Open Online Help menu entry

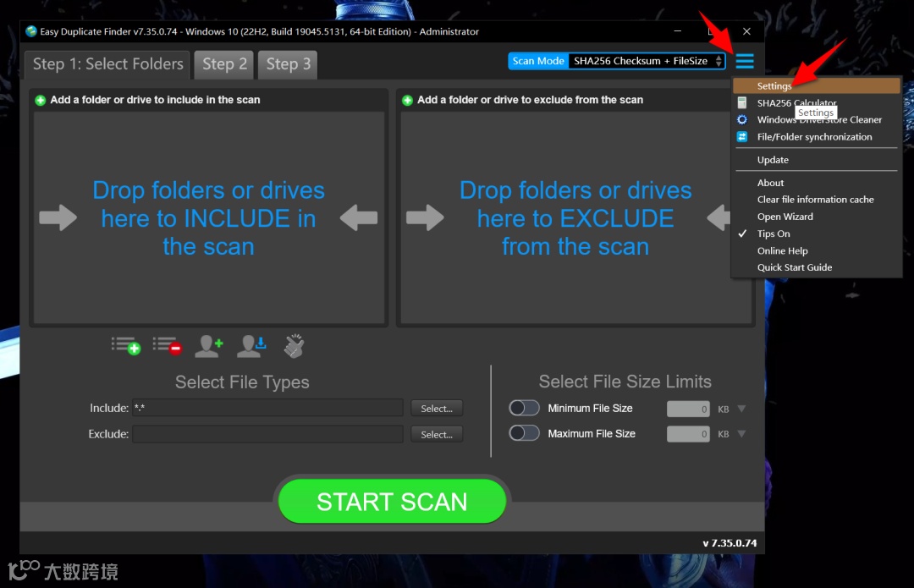[816, 250]
